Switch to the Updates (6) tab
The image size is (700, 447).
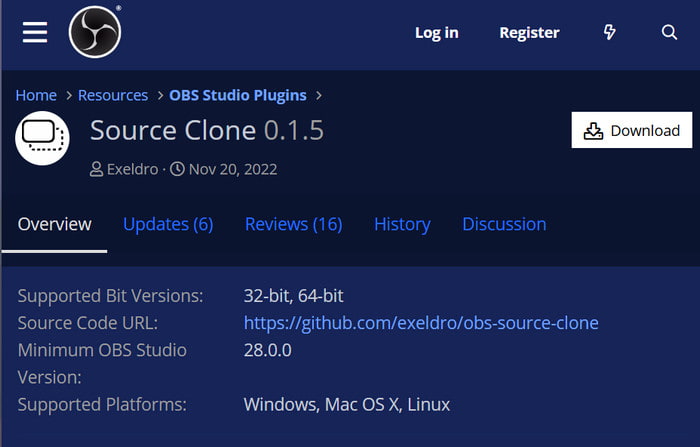tap(168, 224)
